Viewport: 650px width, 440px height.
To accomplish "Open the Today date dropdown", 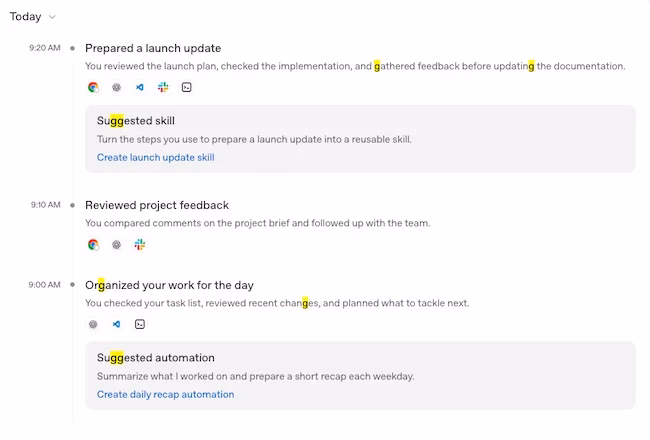I will click(x=32, y=17).
